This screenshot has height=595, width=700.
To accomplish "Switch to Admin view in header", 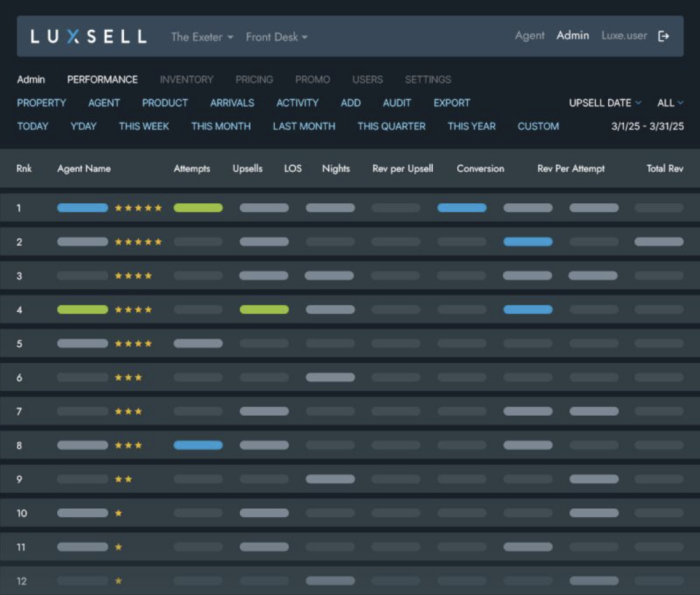I will point(573,35).
